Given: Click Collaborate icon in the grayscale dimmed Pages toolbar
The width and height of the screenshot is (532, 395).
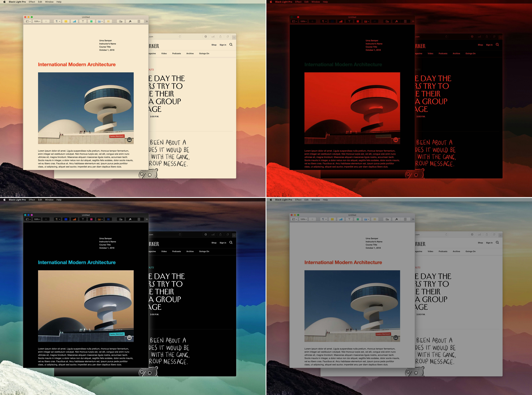Looking at the screenshot, I should point(387,219).
